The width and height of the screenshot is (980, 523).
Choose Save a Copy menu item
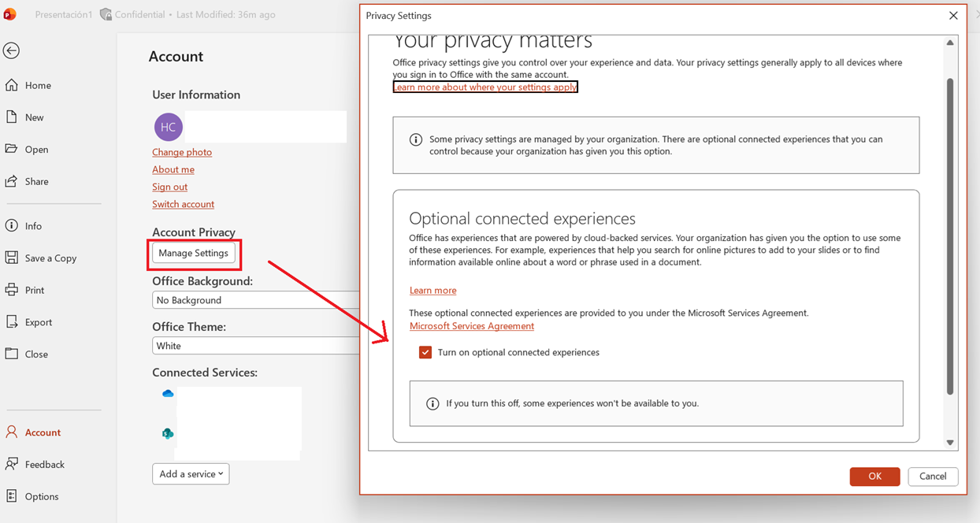click(50, 258)
